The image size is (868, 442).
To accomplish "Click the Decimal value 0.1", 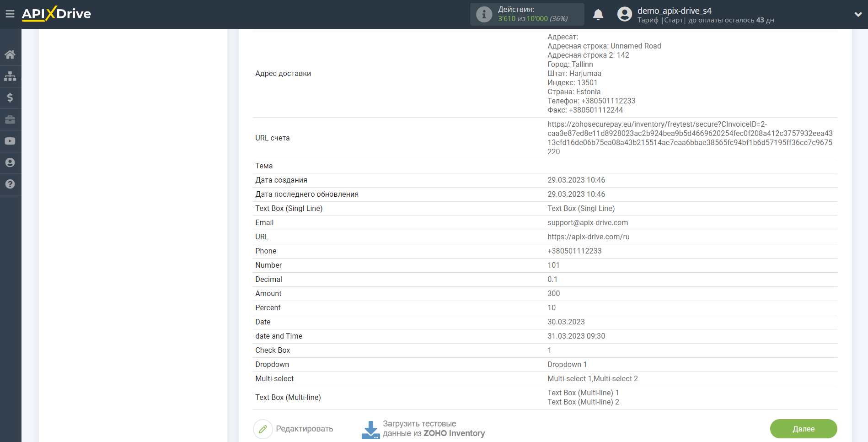I will tap(552, 279).
